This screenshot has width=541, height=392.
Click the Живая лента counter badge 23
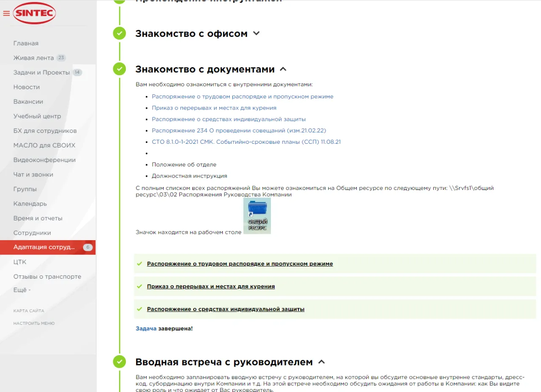[x=61, y=58]
